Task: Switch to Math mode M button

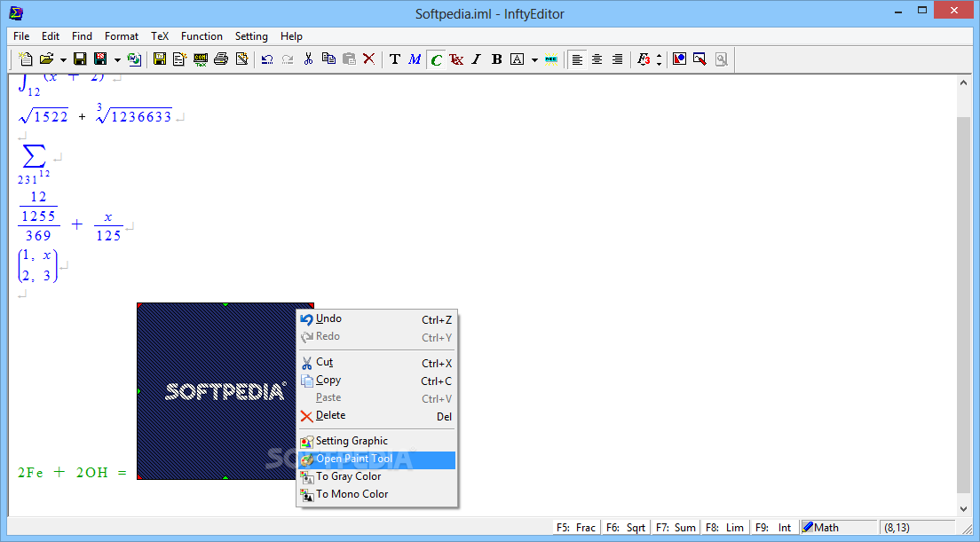Action: 415,59
